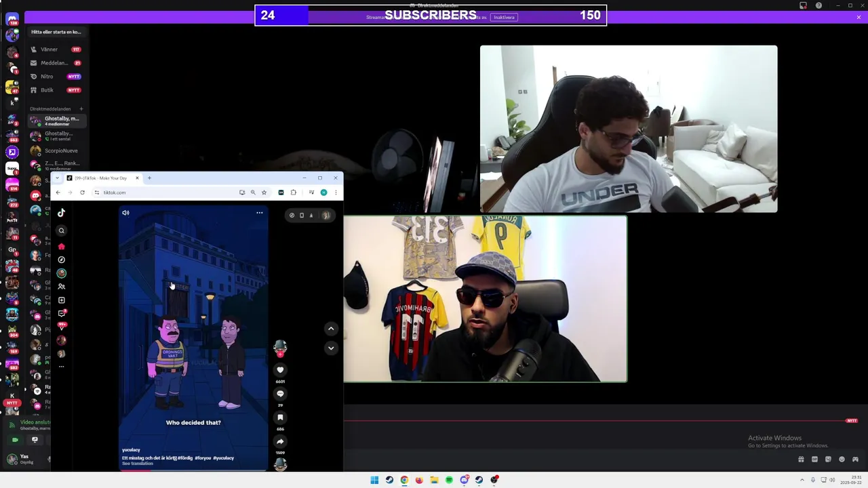Open Meddelanden requests in Discord
The width and height of the screenshot is (868, 488).
[x=56, y=63]
